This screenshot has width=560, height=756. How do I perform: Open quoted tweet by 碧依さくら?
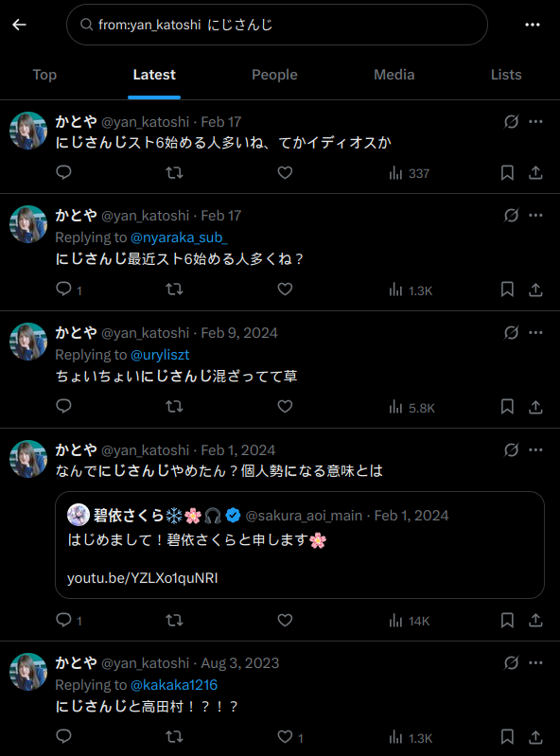[x=300, y=545]
